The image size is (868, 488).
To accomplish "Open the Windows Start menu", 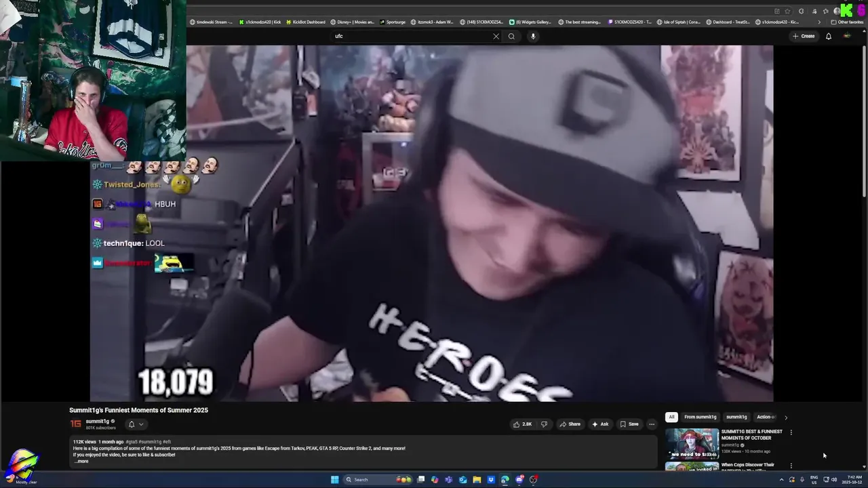I will point(334,479).
